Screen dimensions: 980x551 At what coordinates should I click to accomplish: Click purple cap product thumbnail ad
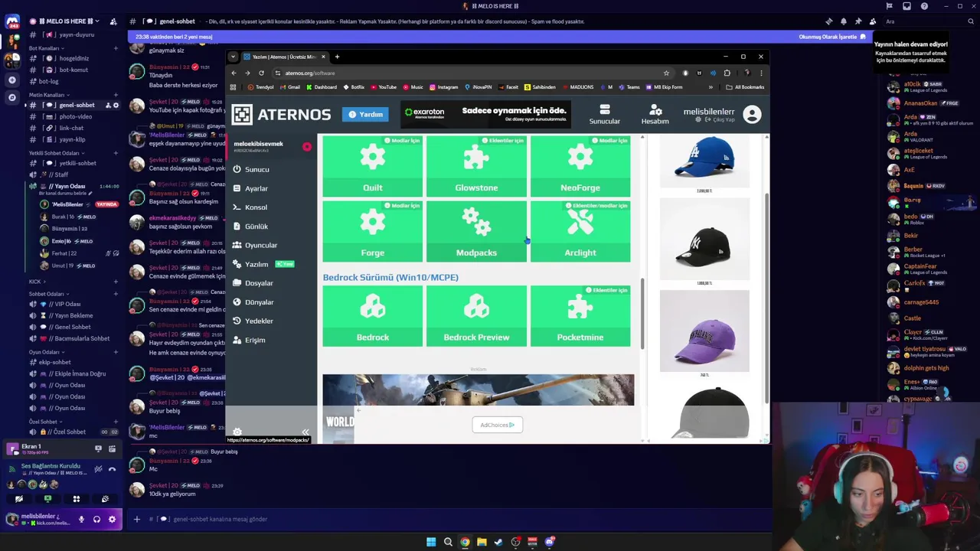pos(704,331)
